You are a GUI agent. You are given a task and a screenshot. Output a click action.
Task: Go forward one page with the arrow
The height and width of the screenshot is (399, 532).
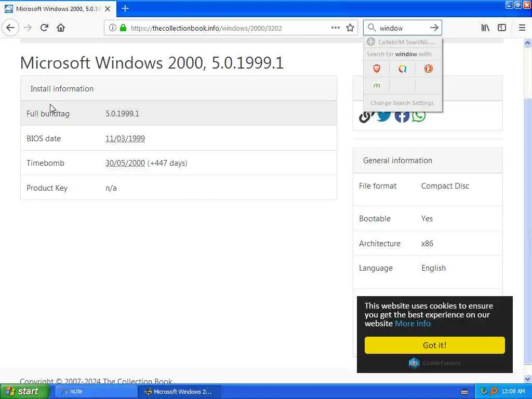[x=28, y=28]
